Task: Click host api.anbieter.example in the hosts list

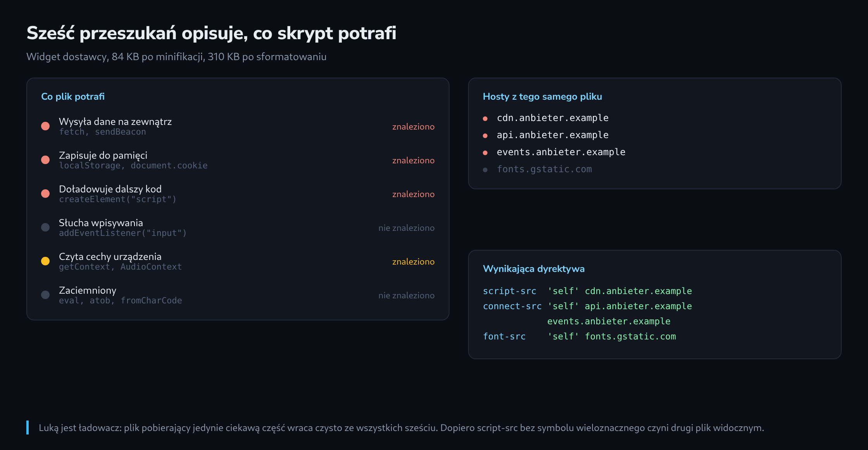Action: (x=553, y=135)
